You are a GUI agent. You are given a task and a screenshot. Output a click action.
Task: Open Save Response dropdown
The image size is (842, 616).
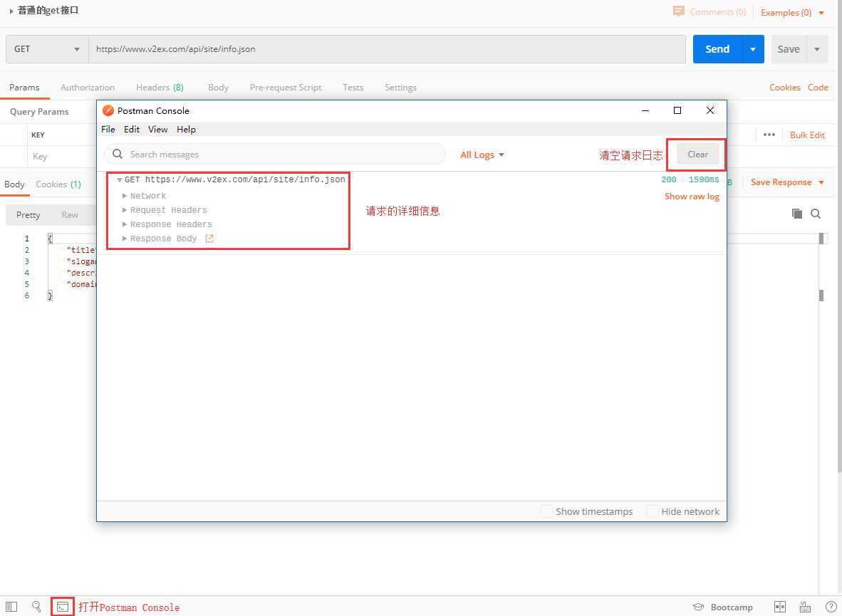(x=787, y=182)
